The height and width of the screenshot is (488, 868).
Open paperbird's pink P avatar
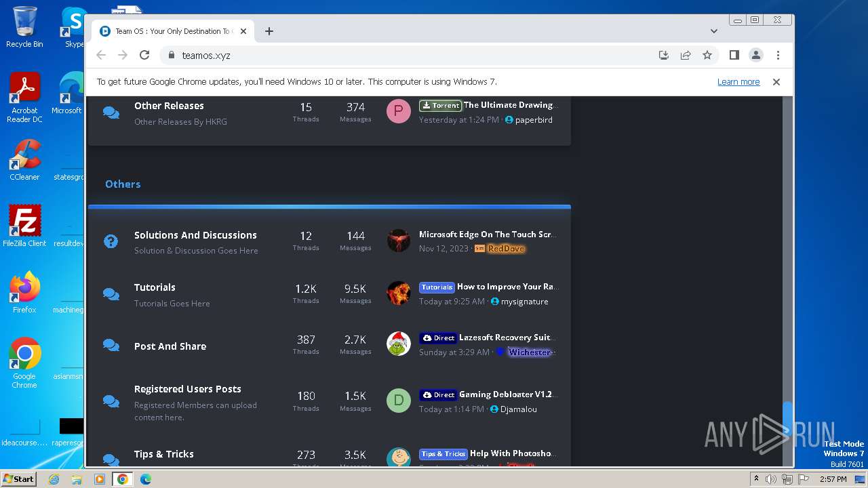399,111
